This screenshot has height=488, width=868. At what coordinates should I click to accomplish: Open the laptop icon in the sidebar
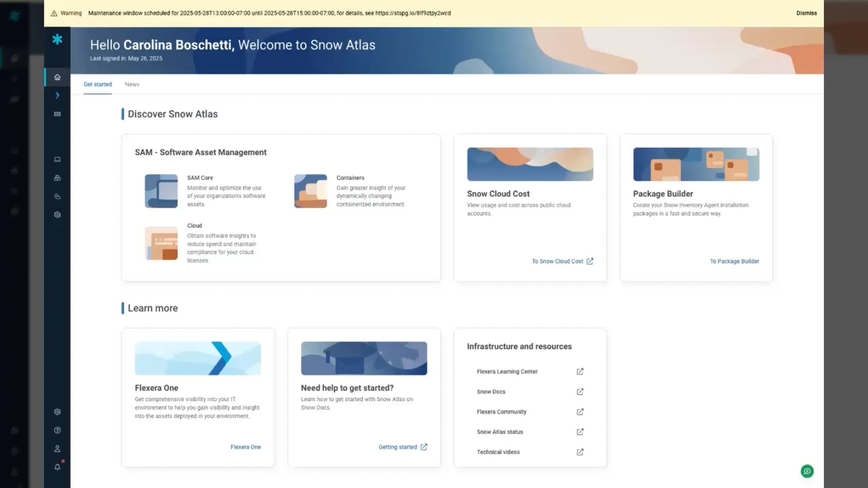57,159
